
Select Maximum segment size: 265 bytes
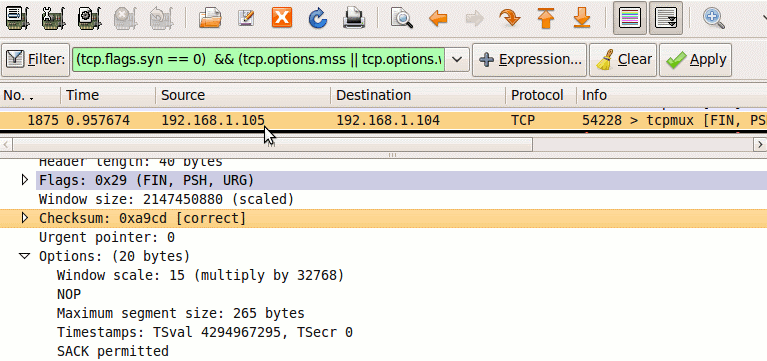tap(180, 313)
